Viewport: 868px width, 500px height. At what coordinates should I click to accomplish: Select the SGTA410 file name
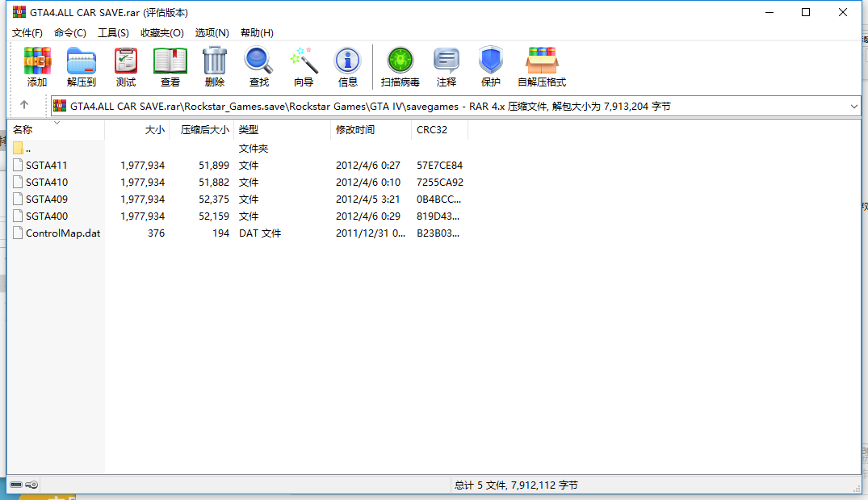(x=47, y=183)
